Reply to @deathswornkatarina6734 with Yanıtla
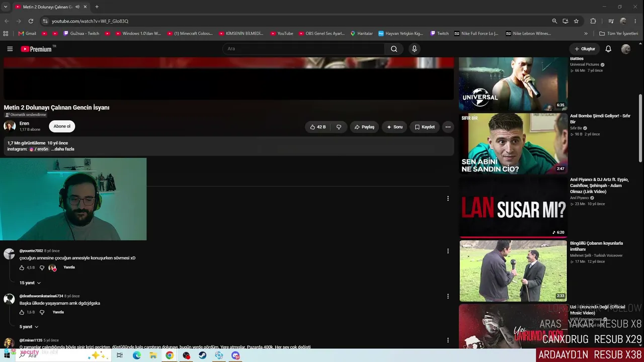This screenshot has width=644, height=362. (x=58, y=312)
